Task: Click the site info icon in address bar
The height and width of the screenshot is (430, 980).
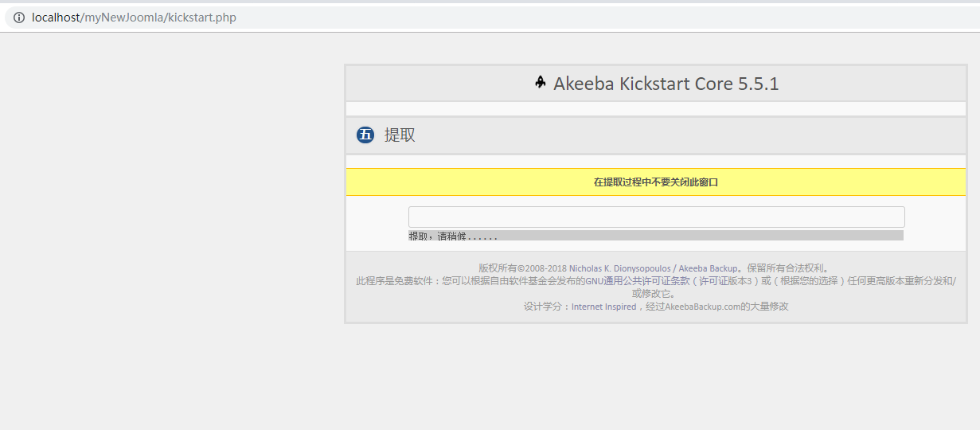Action: [x=19, y=18]
